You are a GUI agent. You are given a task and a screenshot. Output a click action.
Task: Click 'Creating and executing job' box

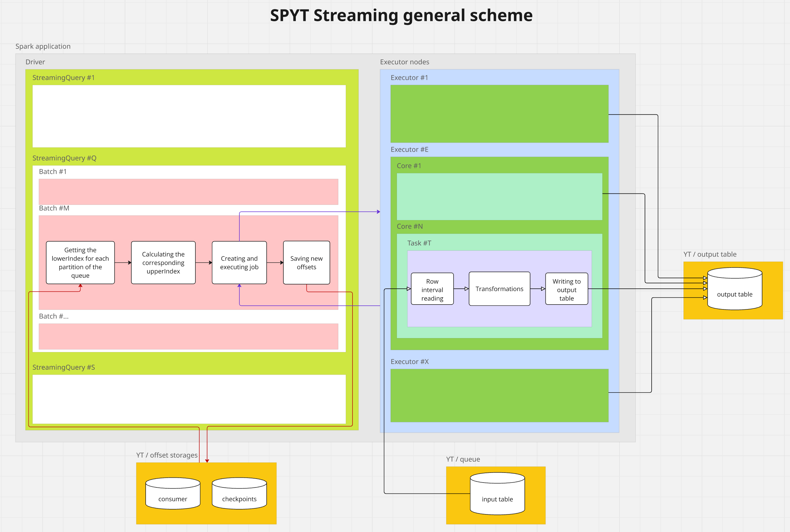(239, 263)
